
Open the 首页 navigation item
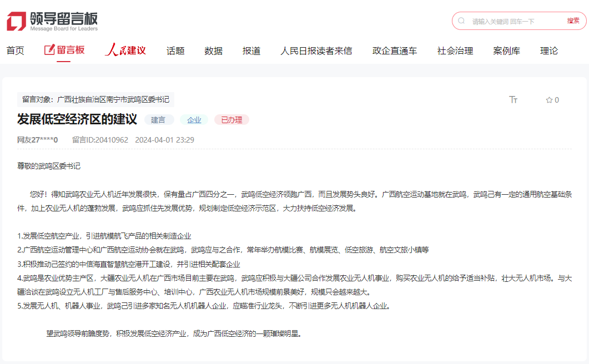pos(15,50)
